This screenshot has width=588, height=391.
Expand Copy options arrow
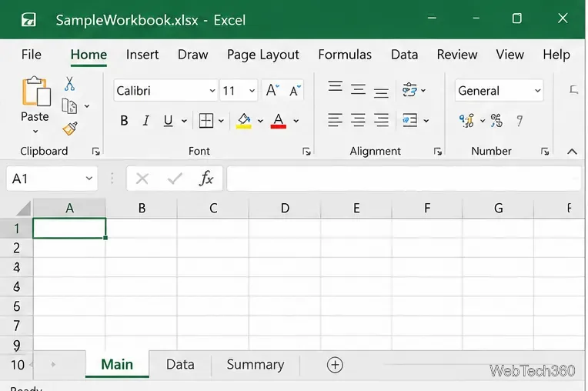point(87,106)
